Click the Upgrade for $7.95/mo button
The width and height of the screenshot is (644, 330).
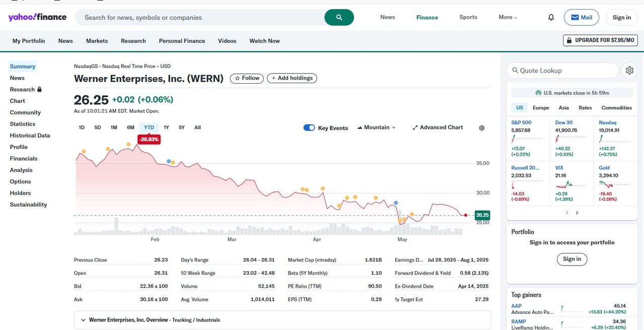(600, 40)
